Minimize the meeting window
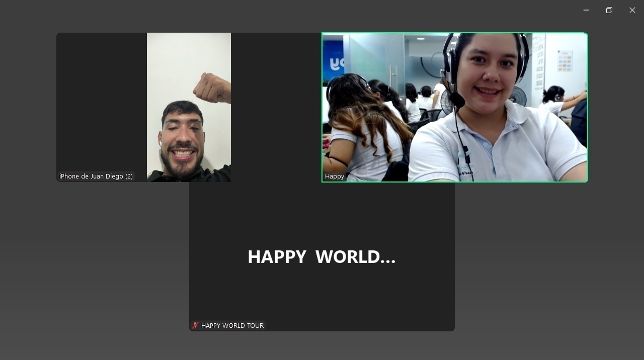644x360 pixels. tap(586, 10)
